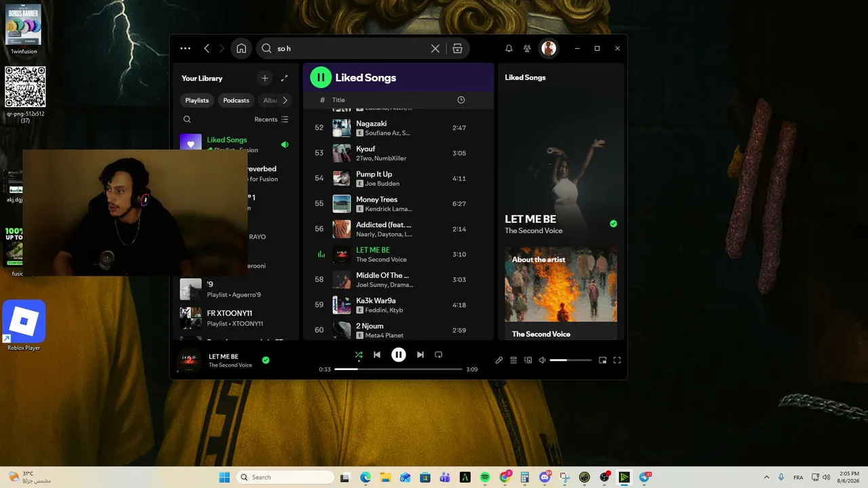Open the About the artist image card

click(x=561, y=284)
